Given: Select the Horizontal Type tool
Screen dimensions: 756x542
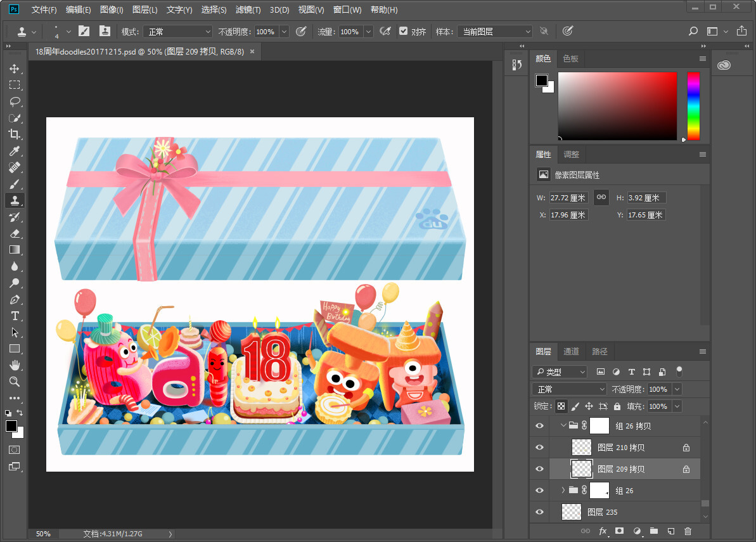Looking at the screenshot, I should [x=15, y=316].
